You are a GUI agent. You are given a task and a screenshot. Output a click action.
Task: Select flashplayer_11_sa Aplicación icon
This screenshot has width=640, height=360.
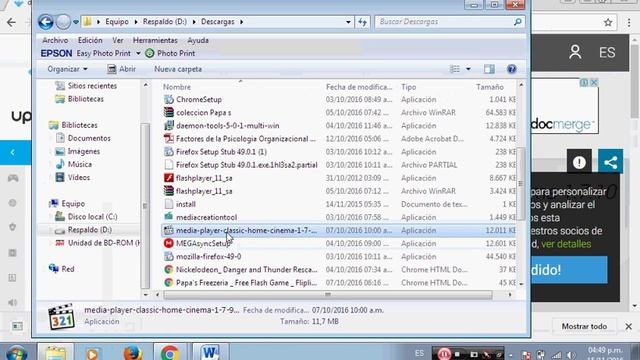click(x=169, y=178)
